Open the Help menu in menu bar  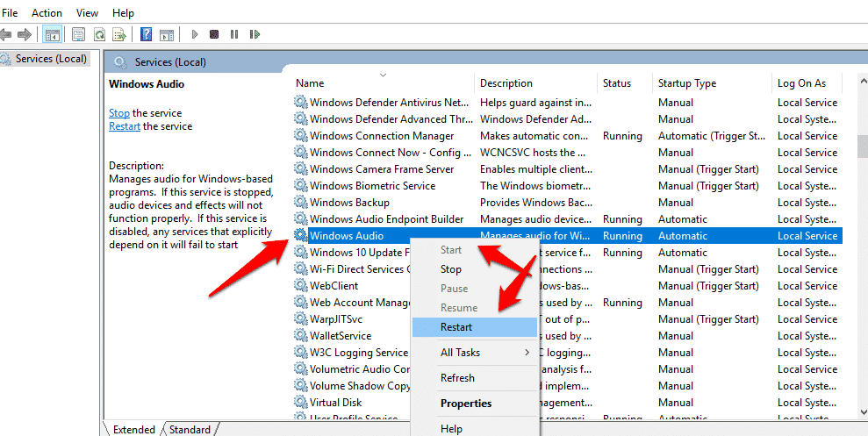(123, 13)
